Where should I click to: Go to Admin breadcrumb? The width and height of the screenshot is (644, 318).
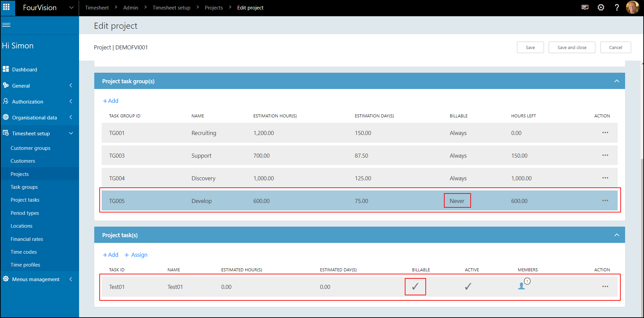[x=131, y=7]
